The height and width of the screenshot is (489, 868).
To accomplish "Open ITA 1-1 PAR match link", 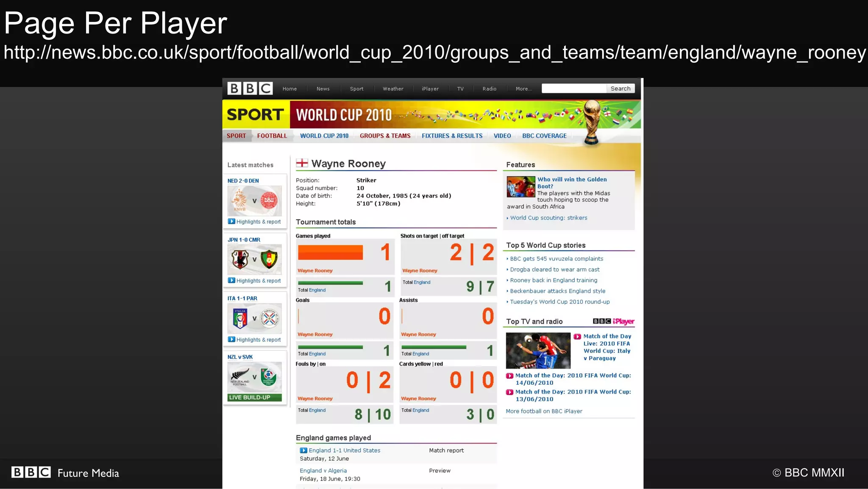I will pos(242,298).
